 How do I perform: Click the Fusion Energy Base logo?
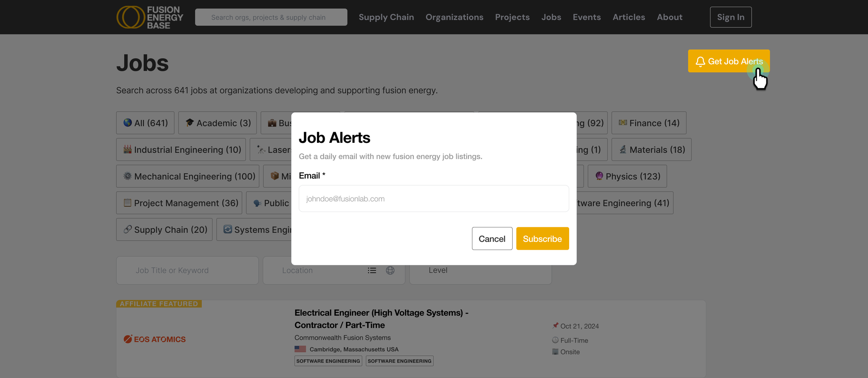[150, 17]
